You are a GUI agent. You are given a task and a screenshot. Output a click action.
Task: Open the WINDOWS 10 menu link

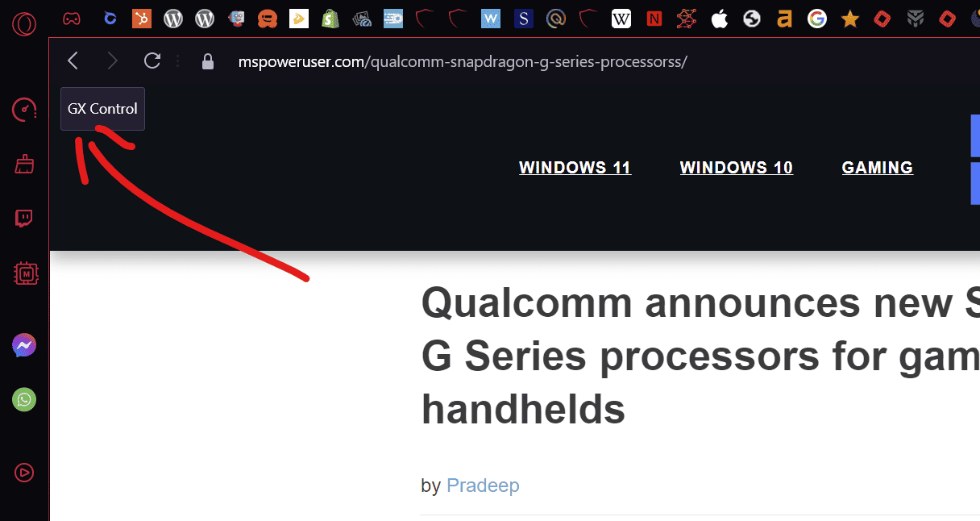[x=737, y=168]
